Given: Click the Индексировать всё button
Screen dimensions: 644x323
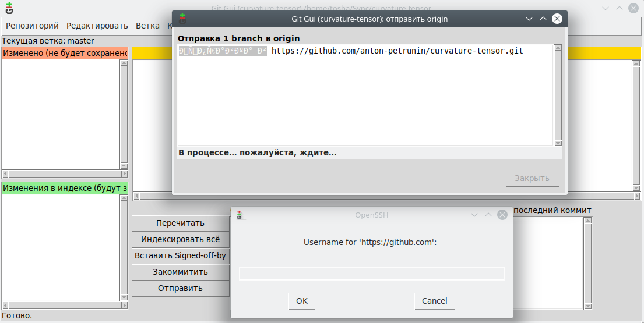Looking at the screenshot, I should click(180, 239).
